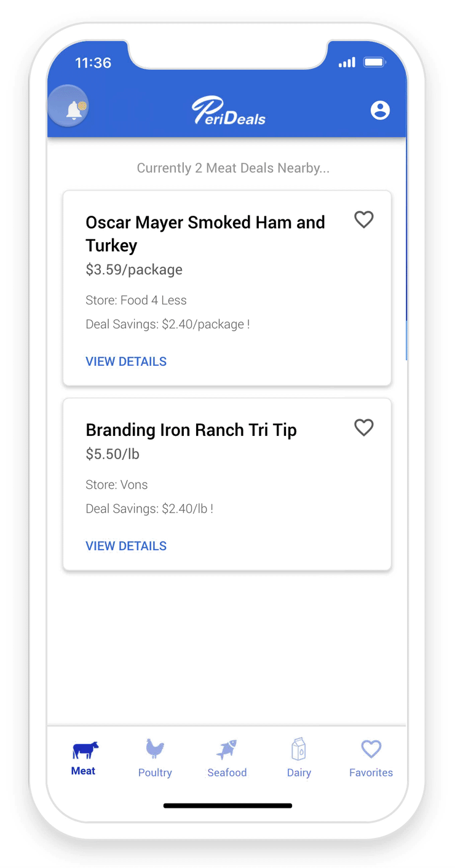
Task: View details for Oscar Mayer deal
Action: point(126,361)
